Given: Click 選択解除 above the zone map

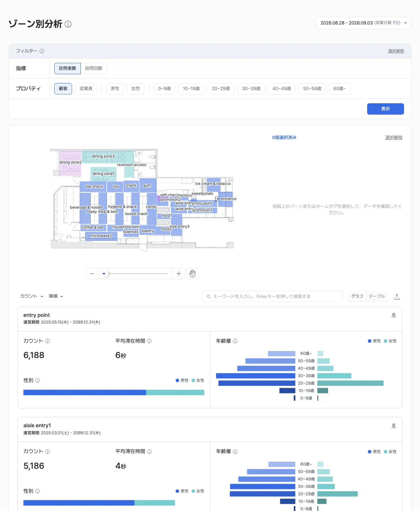Looking at the screenshot, I should point(394,138).
